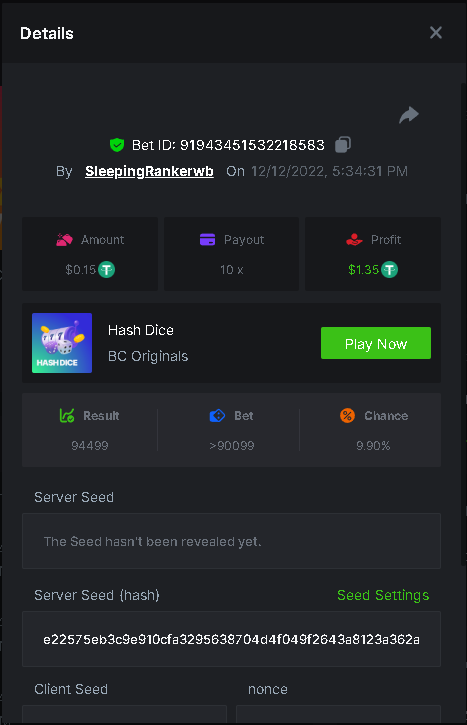Image resolution: width=467 pixels, height=725 pixels.
Task: Open SleepingRankerwb user profile
Action: click(149, 172)
